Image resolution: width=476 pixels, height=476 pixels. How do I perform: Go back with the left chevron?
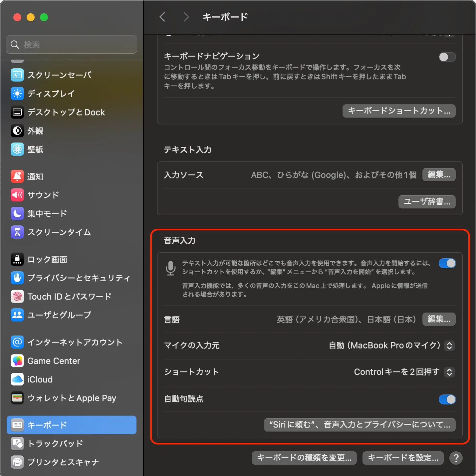[162, 17]
